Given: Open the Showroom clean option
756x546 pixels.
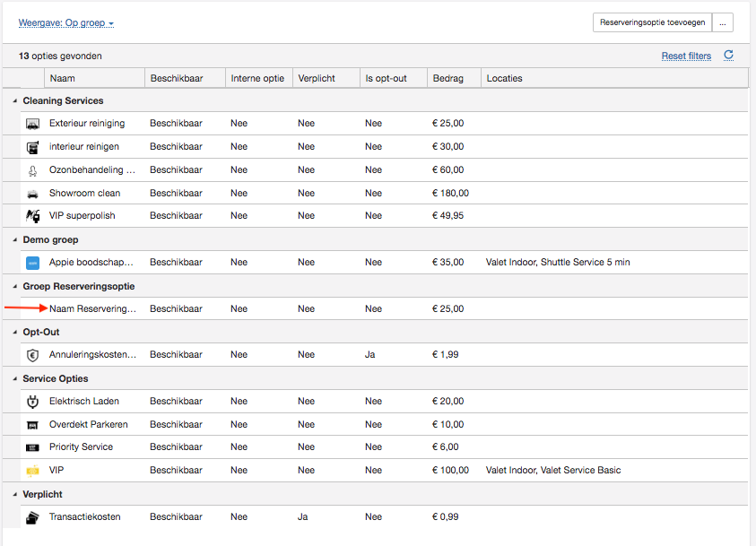Looking at the screenshot, I should pos(84,194).
